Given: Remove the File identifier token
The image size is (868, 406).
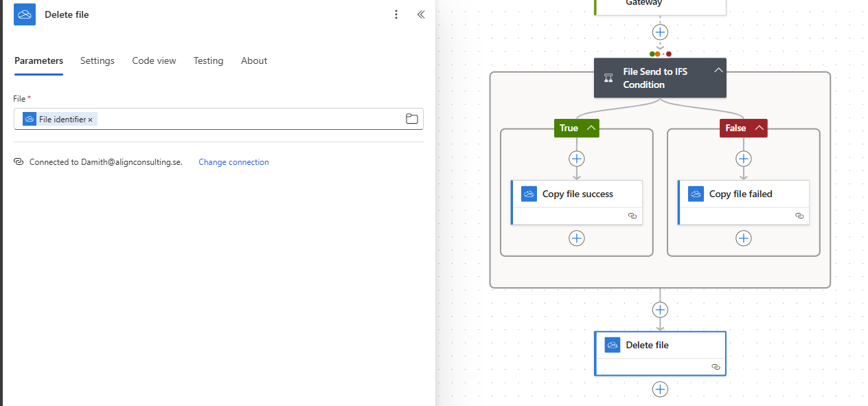Looking at the screenshot, I should tap(90, 120).
